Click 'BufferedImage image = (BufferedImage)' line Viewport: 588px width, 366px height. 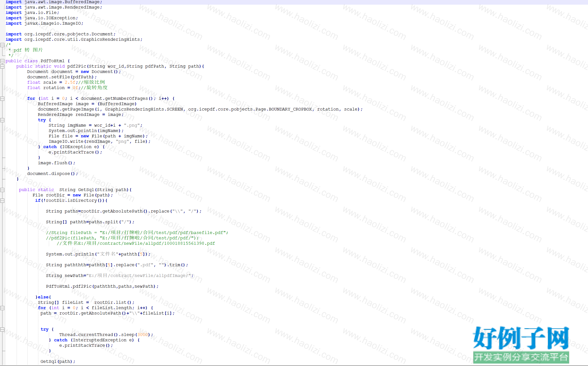(87, 104)
